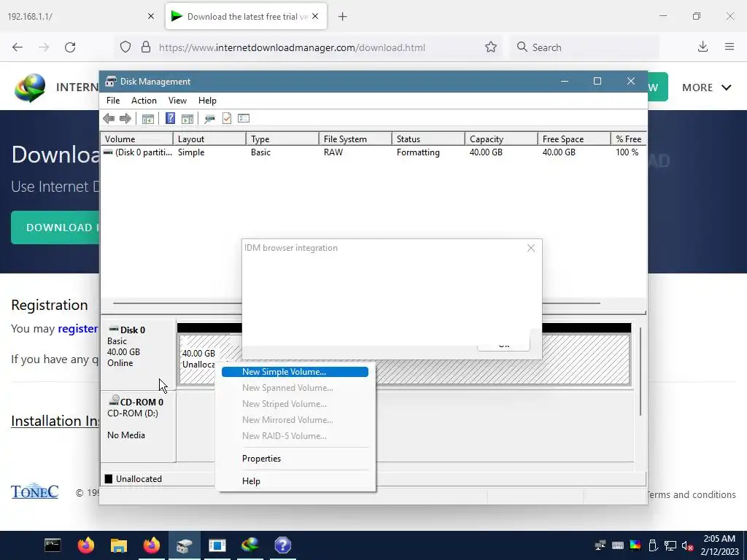
Task: Sort by the Volume column header
Action: (x=136, y=139)
